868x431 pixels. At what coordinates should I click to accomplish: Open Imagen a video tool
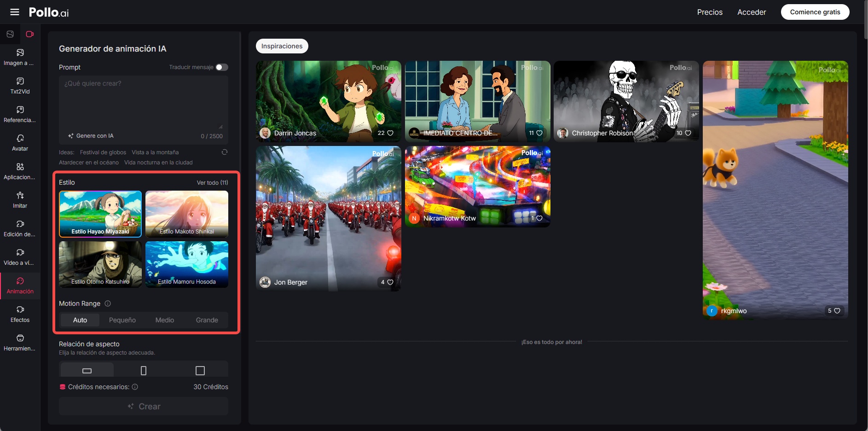coord(20,58)
